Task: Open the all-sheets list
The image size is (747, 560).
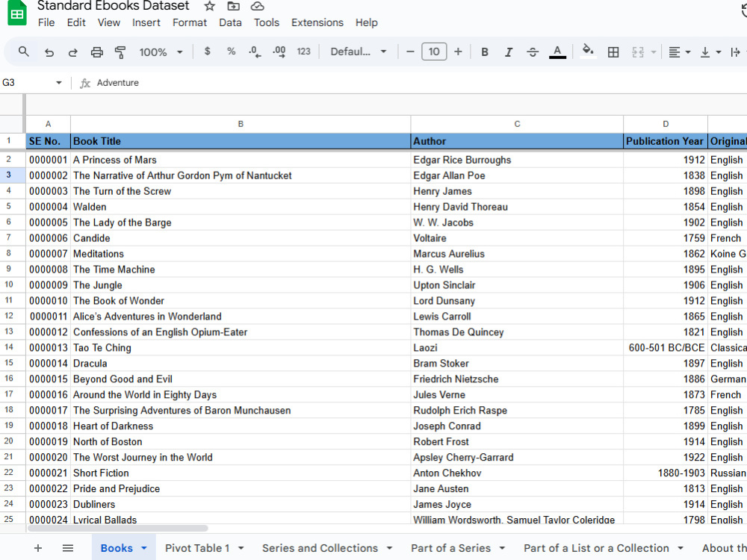Action: pos(68,547)
